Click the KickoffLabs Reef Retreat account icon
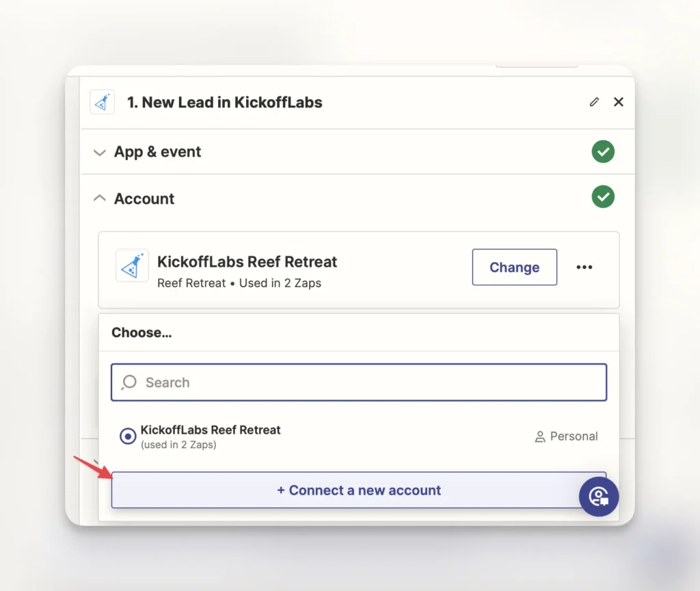The image size is (700, 591). pos(132,266)
